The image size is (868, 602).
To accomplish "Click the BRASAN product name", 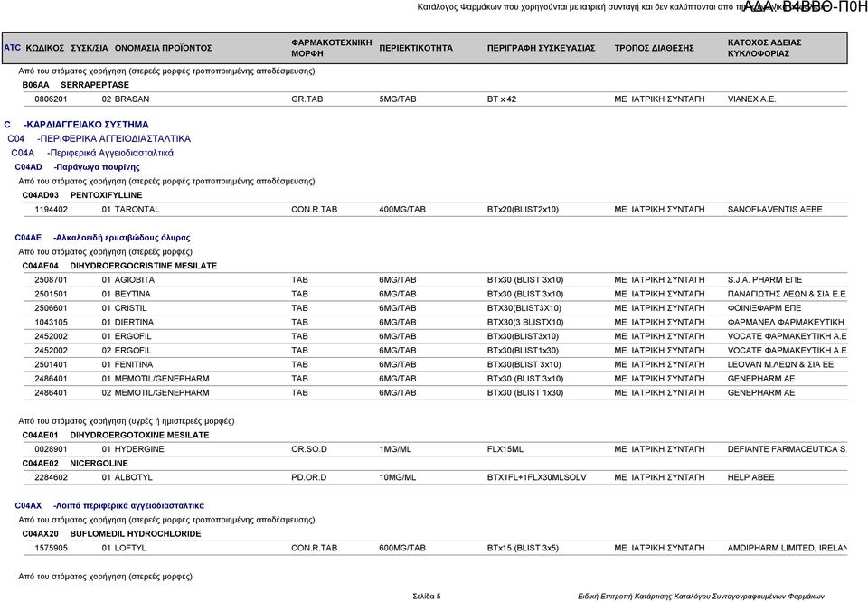I will tap(132, 99).
